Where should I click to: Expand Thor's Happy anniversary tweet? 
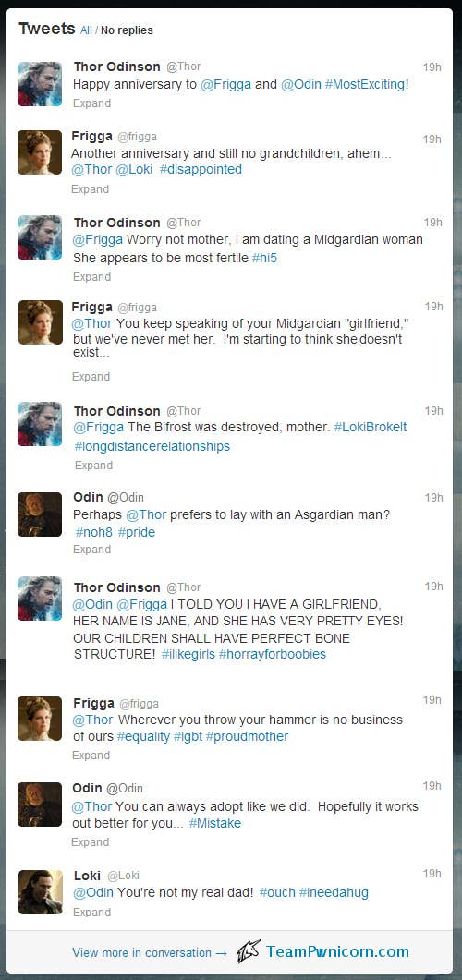point(91,103)
